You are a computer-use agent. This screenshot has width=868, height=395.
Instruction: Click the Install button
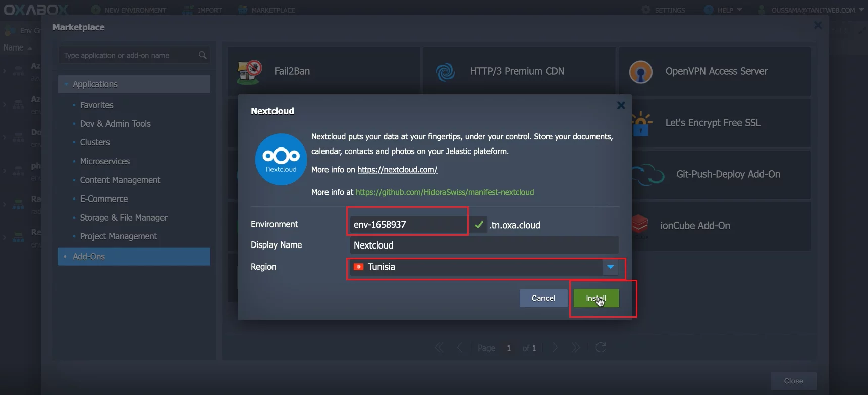[596, 298]
